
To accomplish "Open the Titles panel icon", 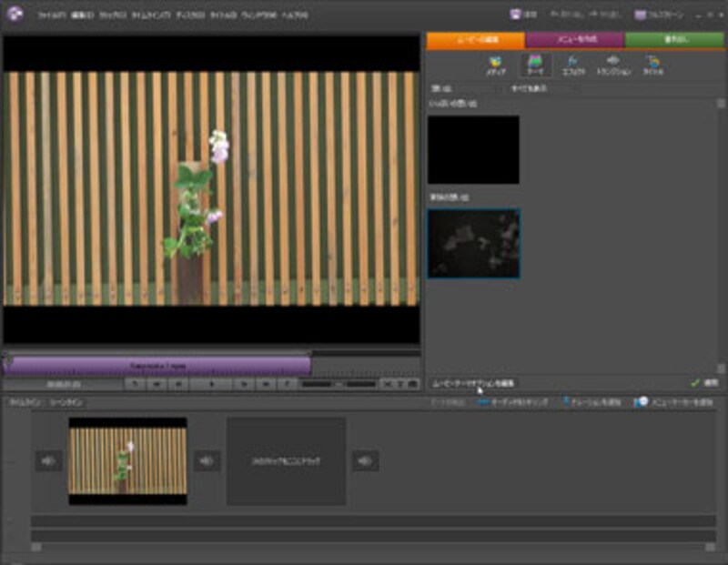I will tap(652, 65).
